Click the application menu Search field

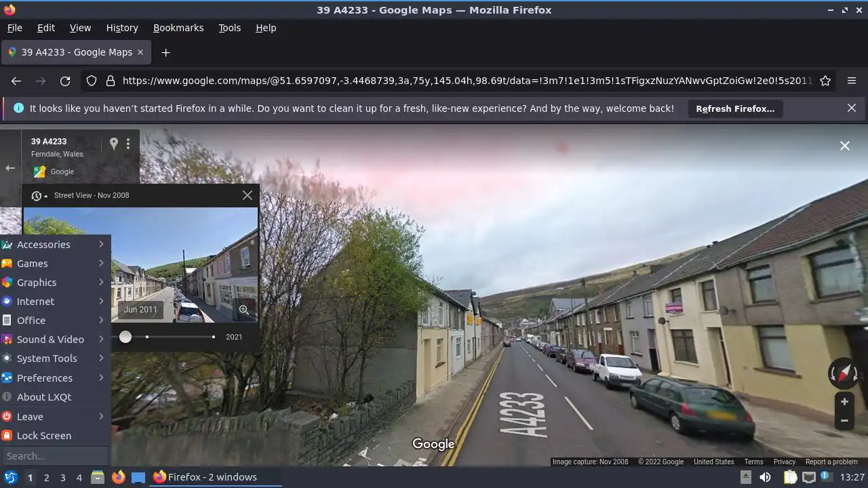[x=55, y=456]
